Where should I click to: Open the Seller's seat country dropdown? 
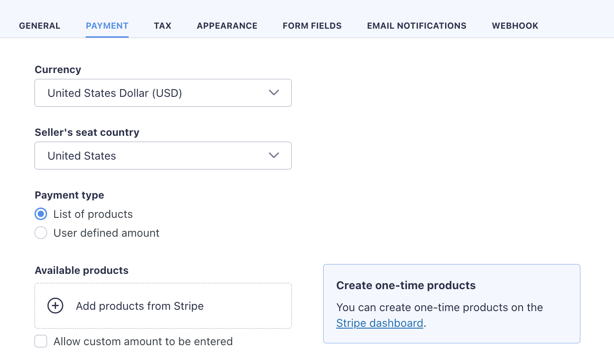click(163, 156)
